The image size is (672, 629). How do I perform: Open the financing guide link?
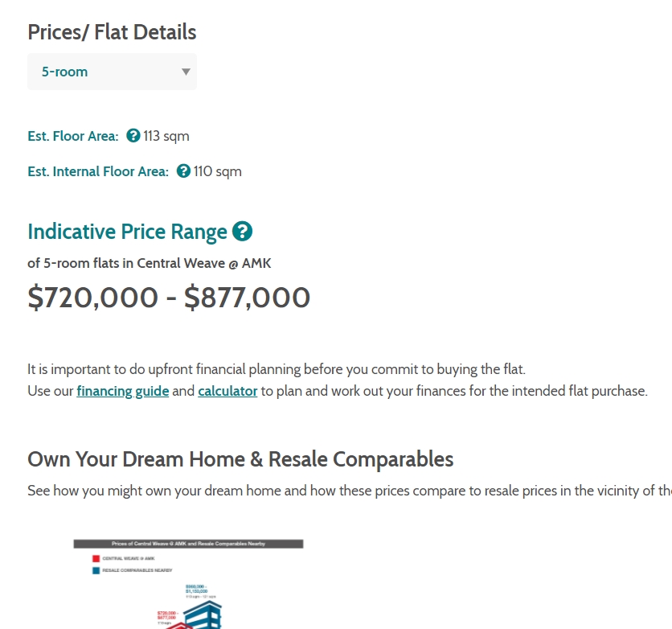123,391
